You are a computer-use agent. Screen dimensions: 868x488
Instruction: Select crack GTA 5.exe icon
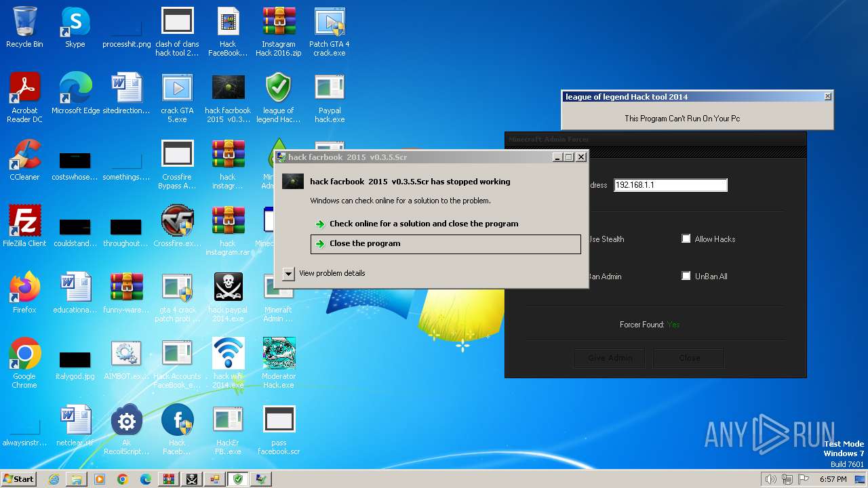(x=177, y=98)
